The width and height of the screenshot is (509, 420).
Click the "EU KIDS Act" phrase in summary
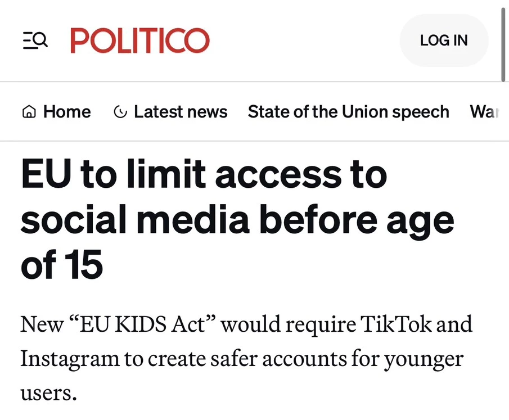[x=143, y=324]
